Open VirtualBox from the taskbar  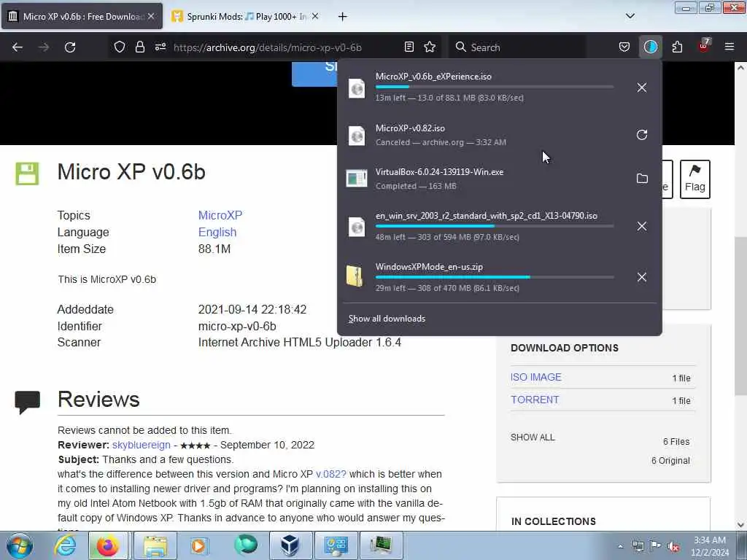click(290, 545)
